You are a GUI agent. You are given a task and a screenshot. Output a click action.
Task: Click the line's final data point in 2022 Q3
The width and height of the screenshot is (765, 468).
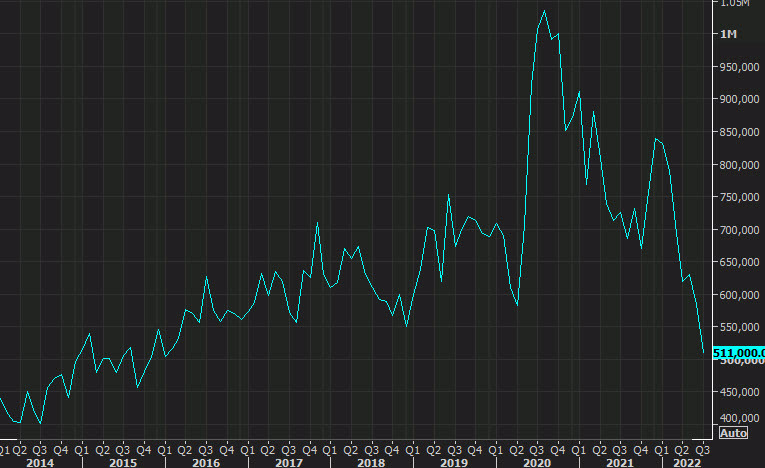click(x=703, y=351)
